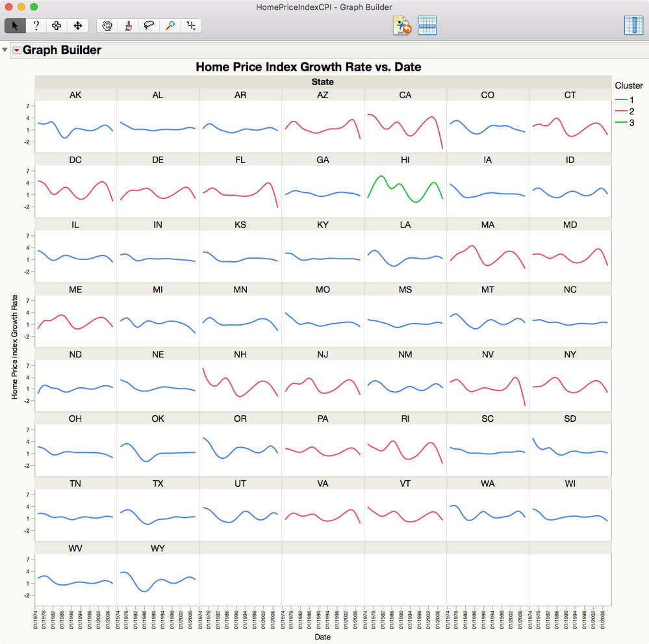Click the chart title Home Price Index Growth Rate vs. Date
This screenshot has width=649, height=644.
[x=309, y=67]
